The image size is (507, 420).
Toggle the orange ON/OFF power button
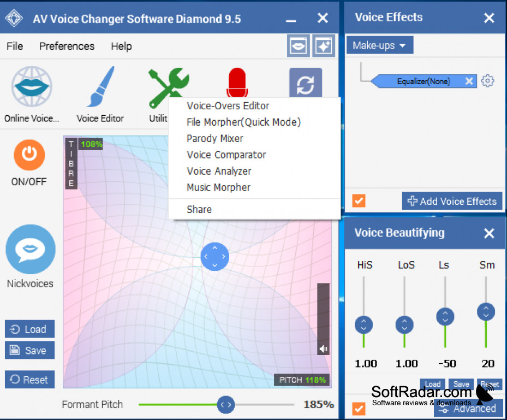pyautogui.click(x=29, y=155)
